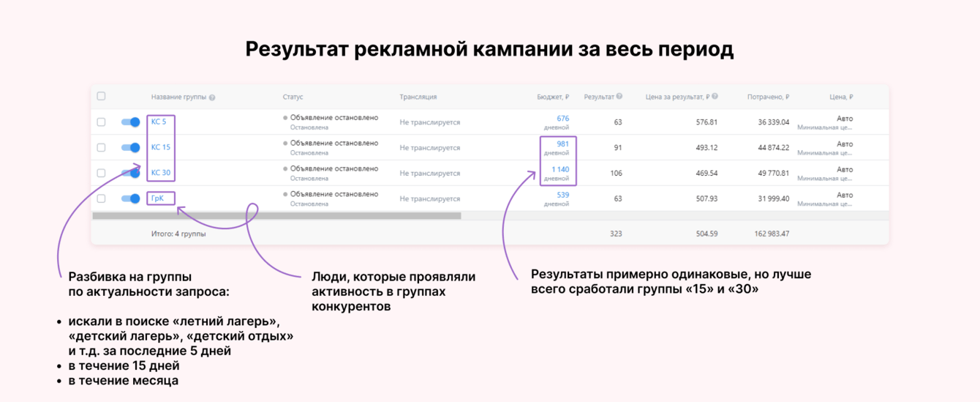
Task: Toggle the switch for group КС 15
Action: (x=130, y=148)
